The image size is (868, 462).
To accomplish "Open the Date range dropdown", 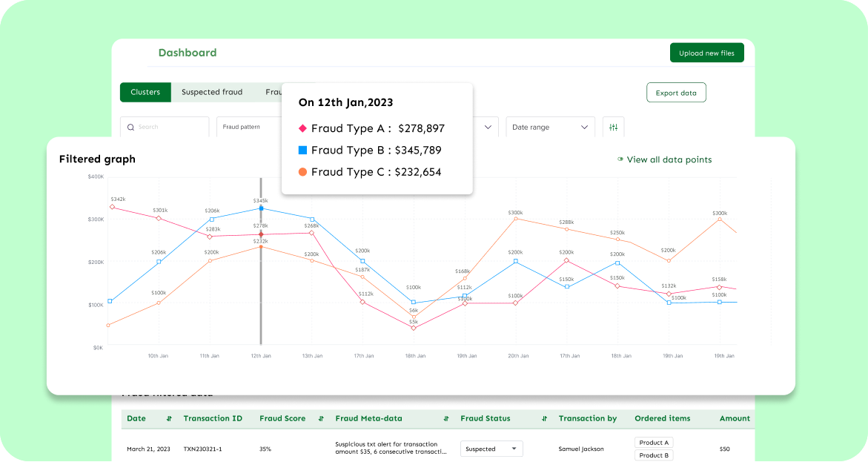I will click(550, 128).
